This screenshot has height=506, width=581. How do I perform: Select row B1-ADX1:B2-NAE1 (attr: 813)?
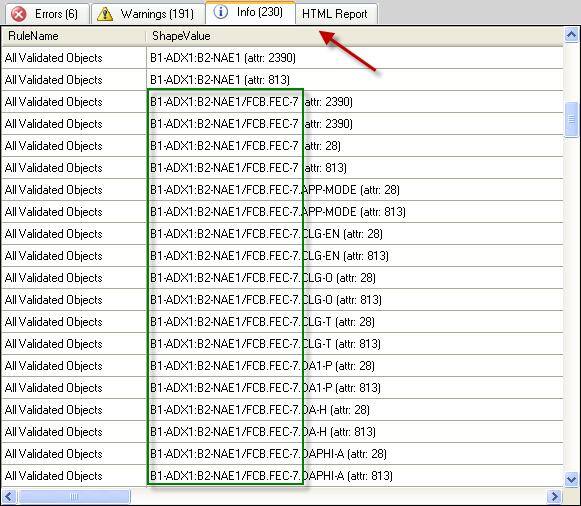pyautogui.click(x=282, y=80)
